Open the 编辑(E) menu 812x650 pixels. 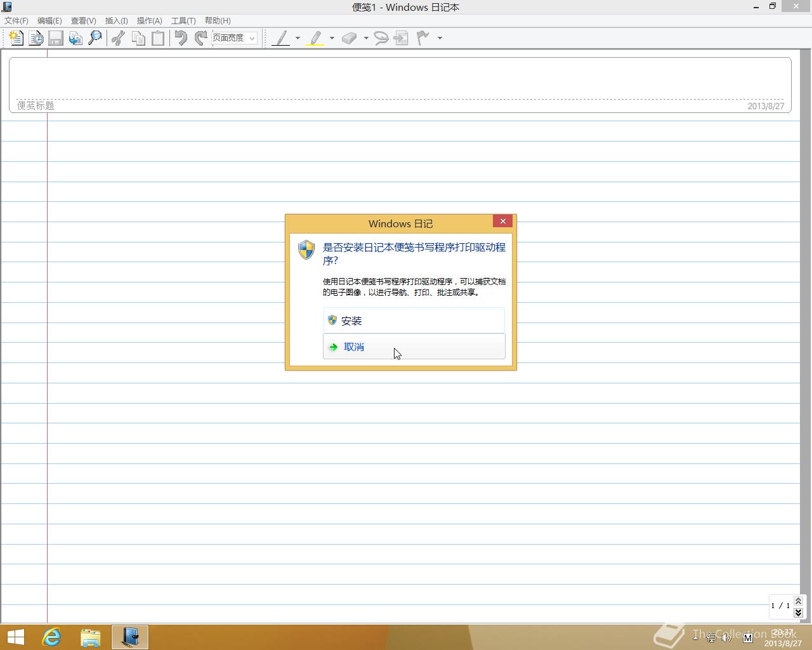[x=49, y=21]
